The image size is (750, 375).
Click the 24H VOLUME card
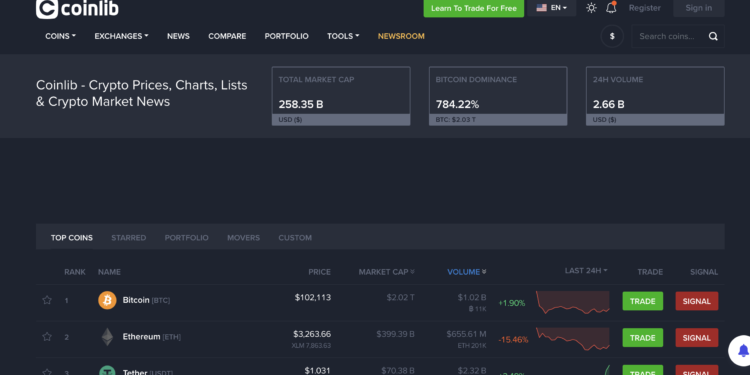point(655,96)
